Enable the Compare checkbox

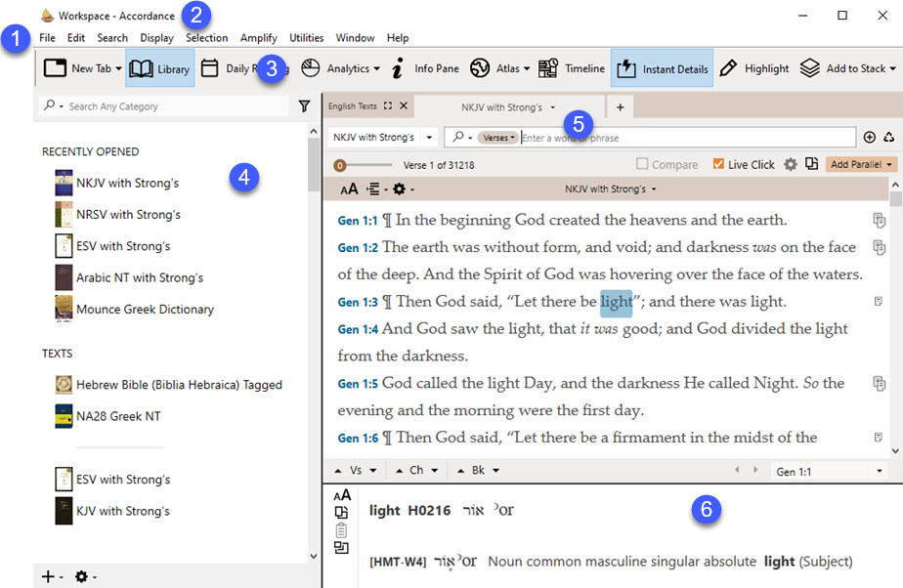coord(642,164)
